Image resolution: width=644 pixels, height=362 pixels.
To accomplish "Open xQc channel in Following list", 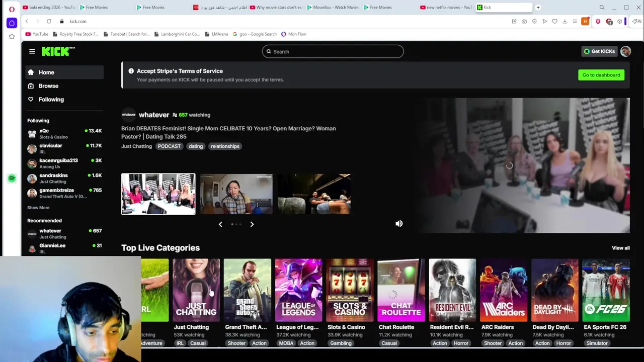I will [x=64, y=133].
